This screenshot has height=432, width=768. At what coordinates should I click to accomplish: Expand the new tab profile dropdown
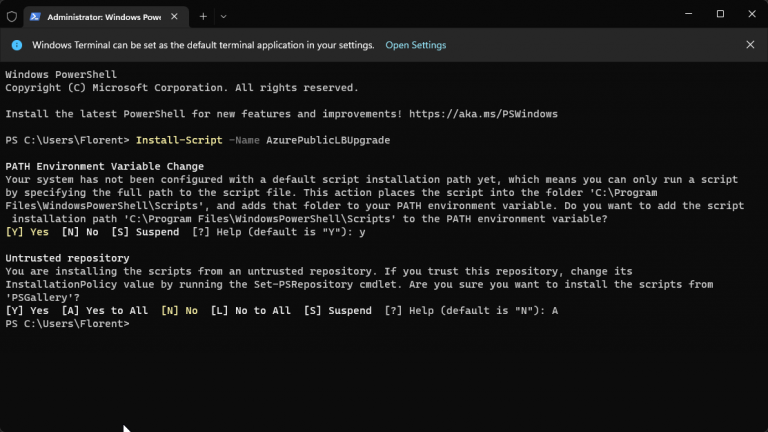click(223, 17)
